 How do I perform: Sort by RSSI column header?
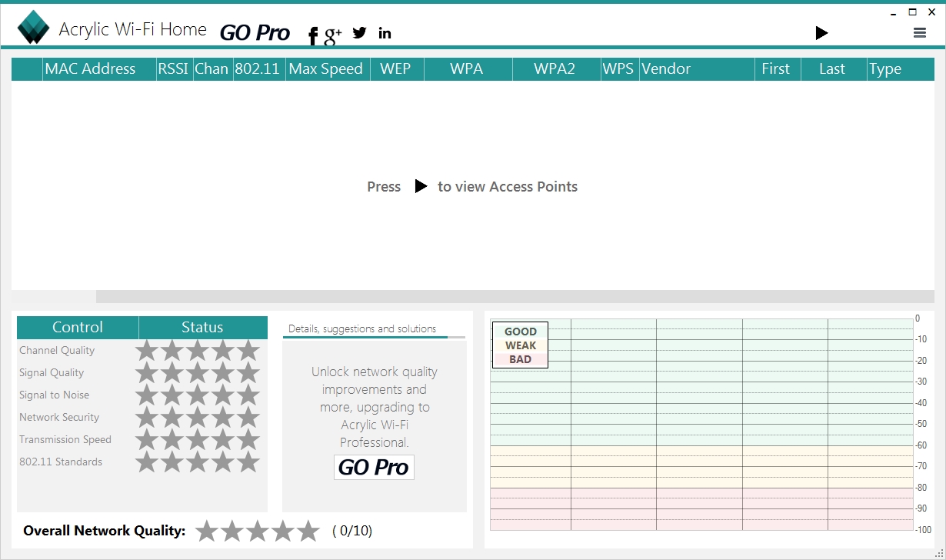[173, 68]
